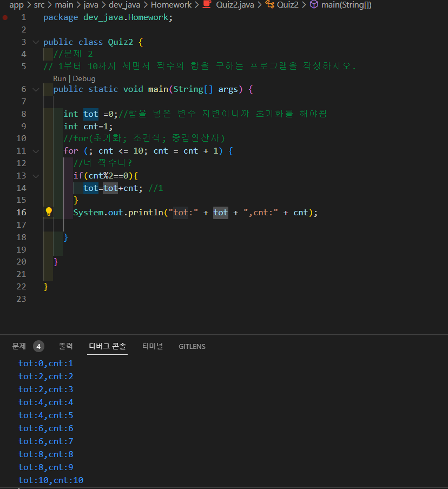Click the main method signature on line 6

153,89
